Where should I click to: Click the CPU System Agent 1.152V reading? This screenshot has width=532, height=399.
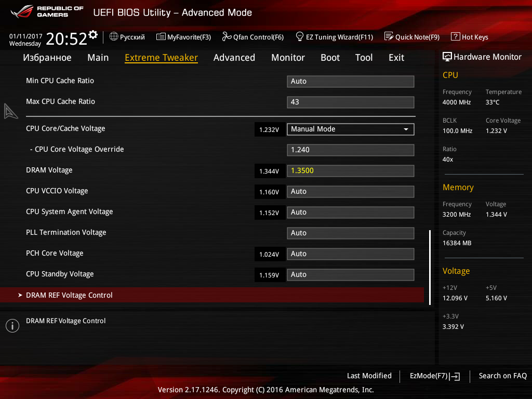tap(269, 212)
